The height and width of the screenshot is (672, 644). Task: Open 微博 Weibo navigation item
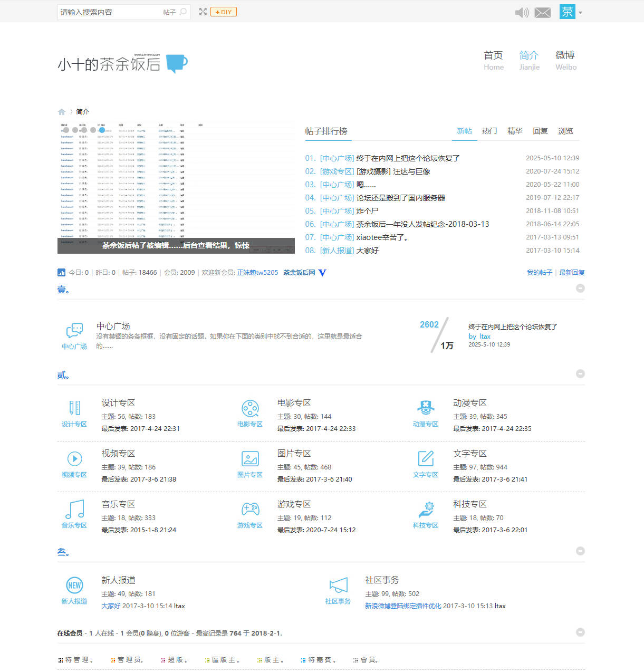(565, 60)
